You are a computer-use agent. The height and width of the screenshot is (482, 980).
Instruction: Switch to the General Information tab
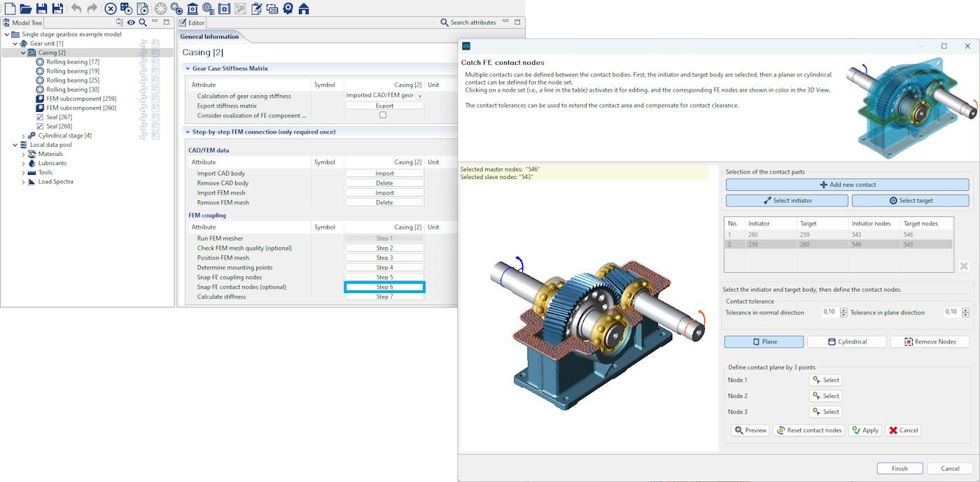pos(209,36)
